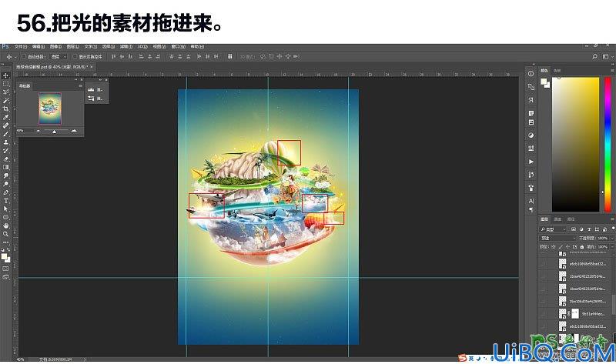This screenshot has width=616, height=364.
Task: Open the auto-select 图层 dropdown
Action: click(59, 56)
